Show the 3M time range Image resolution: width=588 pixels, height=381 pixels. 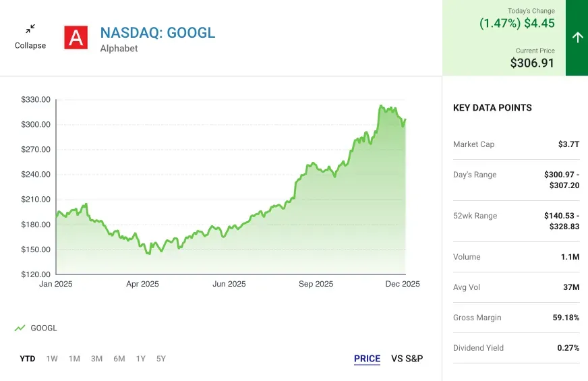(96, 359)
